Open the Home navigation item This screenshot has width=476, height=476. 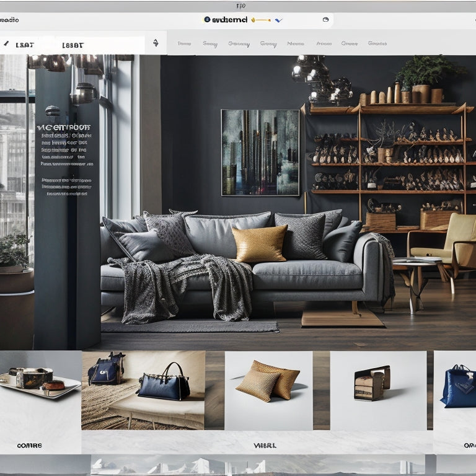pyautogui.click(x=184, y=43)
